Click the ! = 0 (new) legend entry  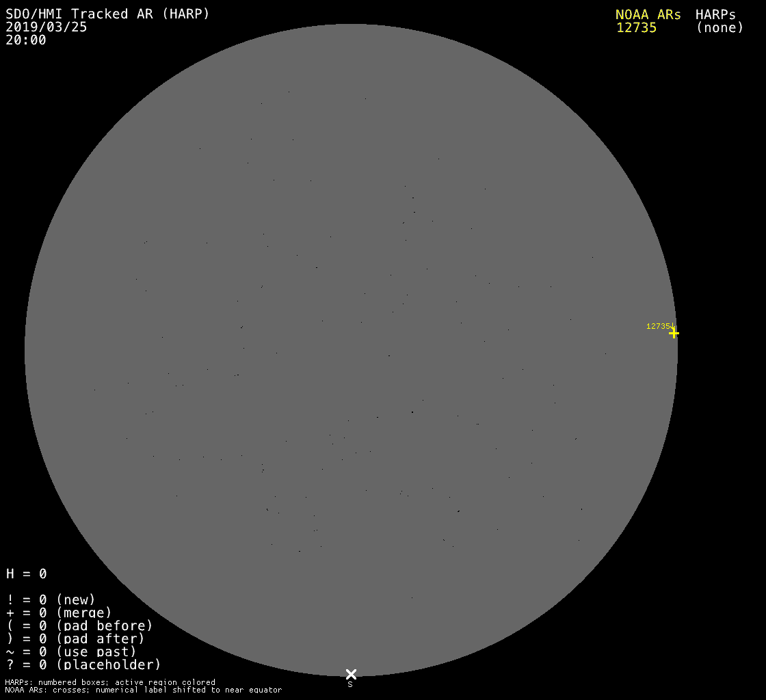coord(51,600)
